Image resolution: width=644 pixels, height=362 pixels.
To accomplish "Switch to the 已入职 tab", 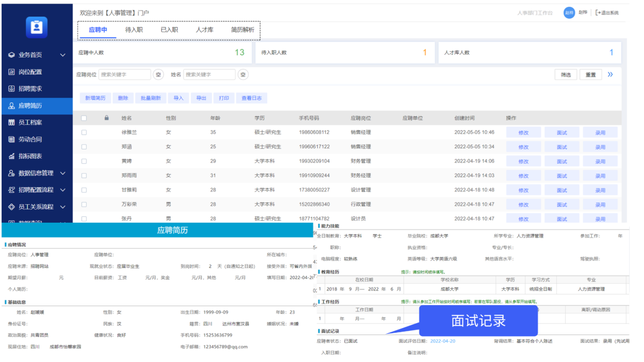I will (169, 30).
